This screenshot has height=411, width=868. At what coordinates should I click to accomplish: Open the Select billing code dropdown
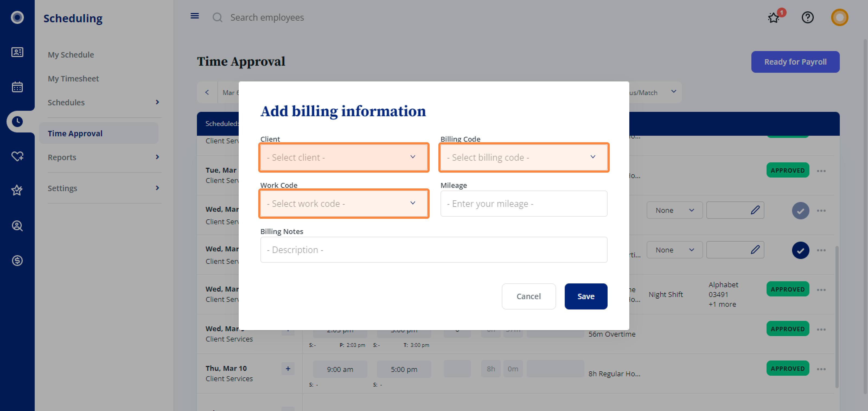524,157
